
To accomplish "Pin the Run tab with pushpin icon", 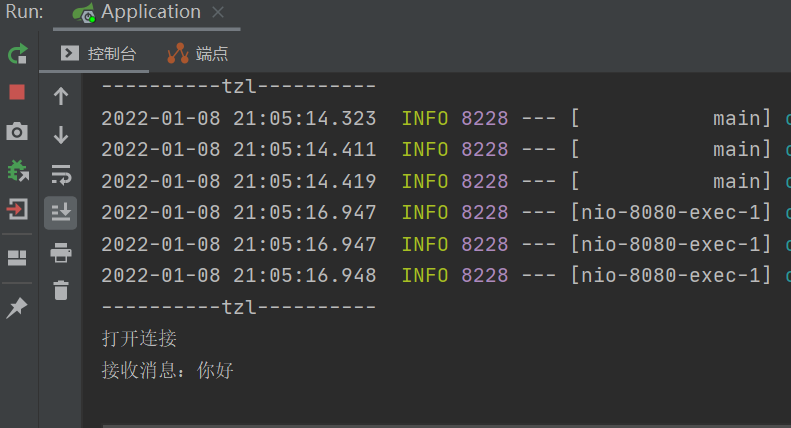I will click(17, 307).
